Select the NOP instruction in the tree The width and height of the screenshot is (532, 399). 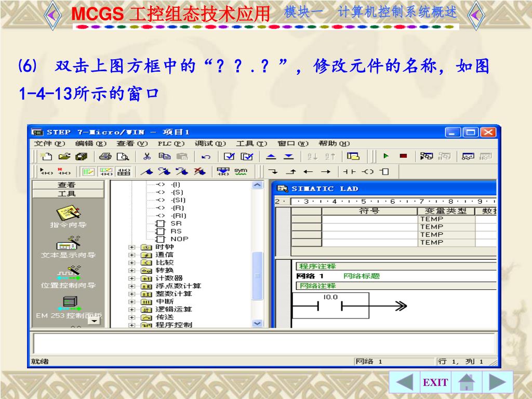(179, 239)
